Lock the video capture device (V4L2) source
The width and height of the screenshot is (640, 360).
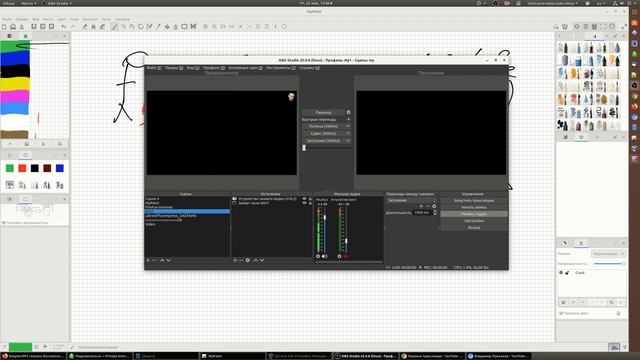[310, 199]
